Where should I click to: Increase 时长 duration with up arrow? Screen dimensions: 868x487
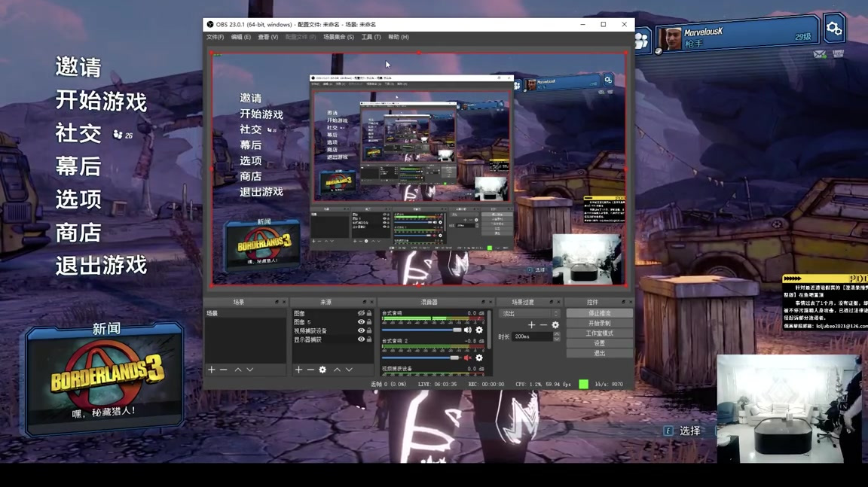[557, 334]
